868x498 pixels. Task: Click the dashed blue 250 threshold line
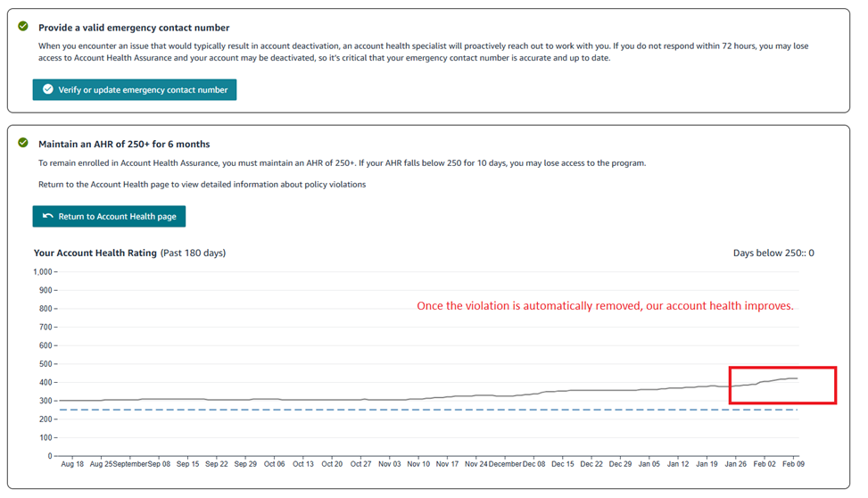pos(428,410)
